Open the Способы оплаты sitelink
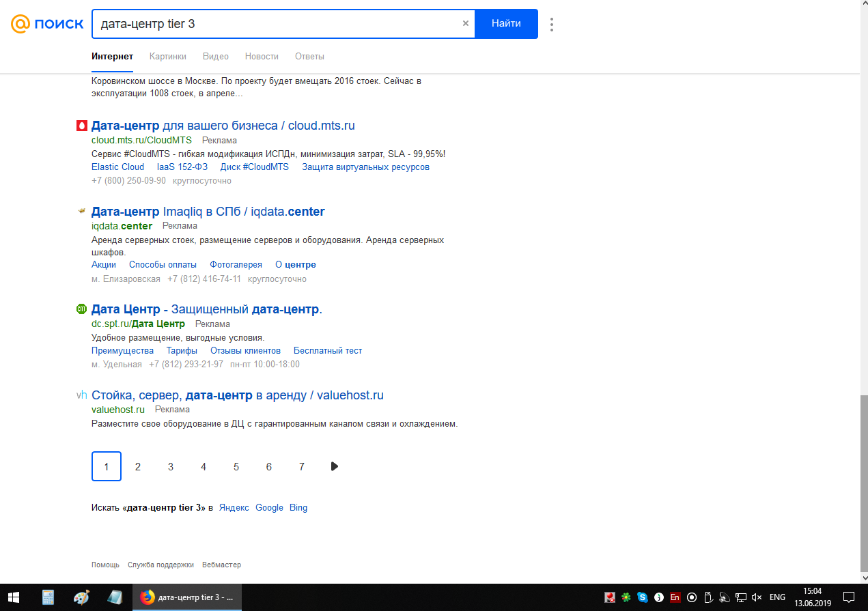 (x=163, y=265)
